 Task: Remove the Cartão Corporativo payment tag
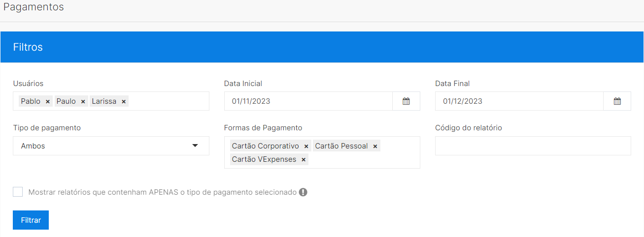click(x=306, y=146)
